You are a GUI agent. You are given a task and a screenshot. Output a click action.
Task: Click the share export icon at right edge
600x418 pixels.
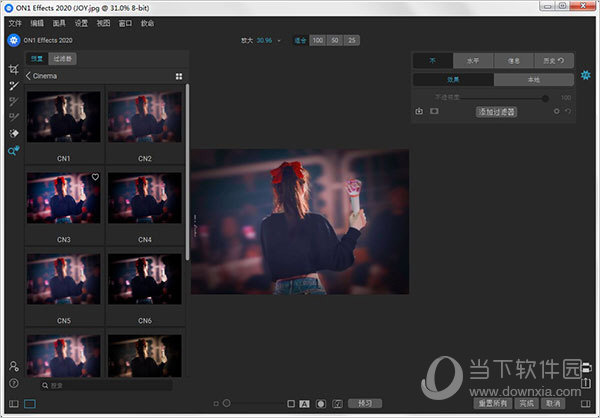point(586,382)
